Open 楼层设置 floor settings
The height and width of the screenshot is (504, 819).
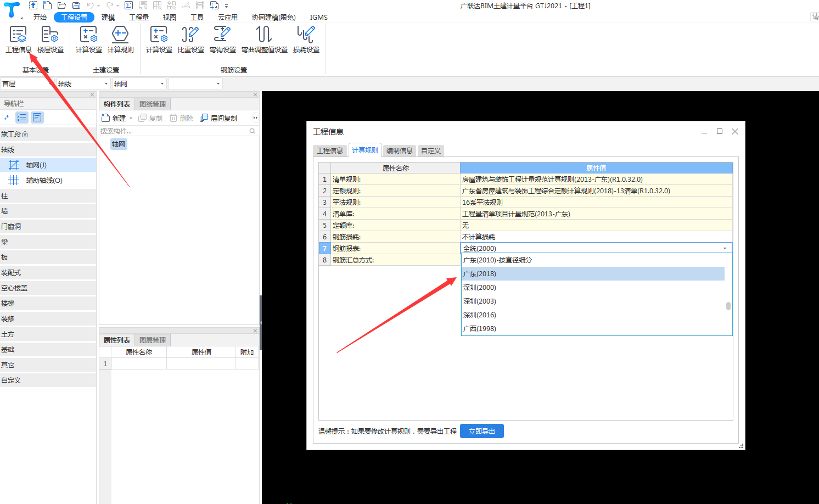click(x=51, y=40)
